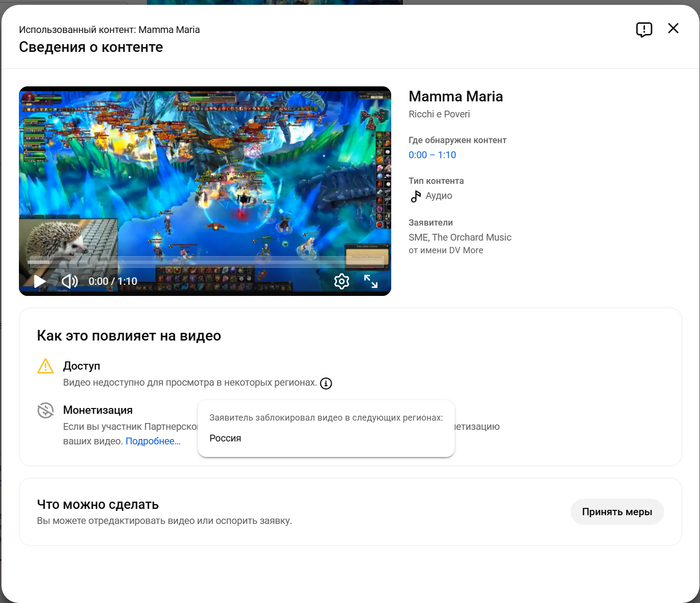Open the 0:00 – 1:10 timestamp link

pyautogui.click(x=432, y=155)
